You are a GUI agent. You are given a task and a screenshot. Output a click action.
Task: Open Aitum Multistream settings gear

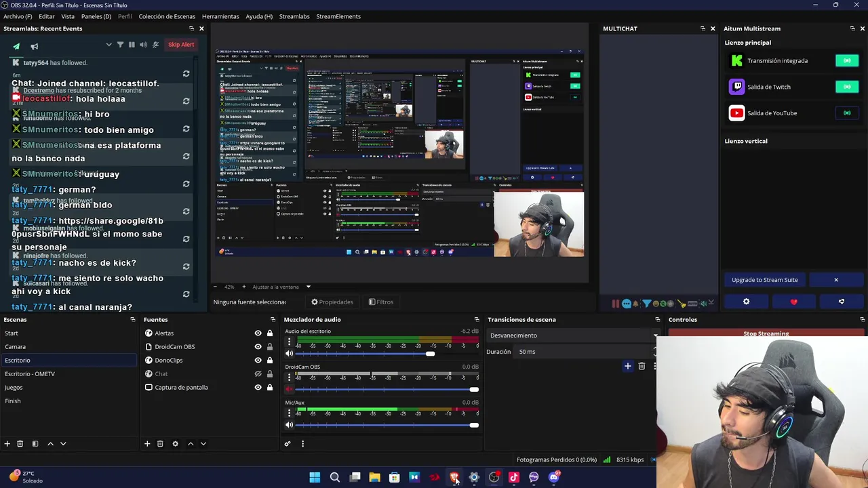pos(746,302)
